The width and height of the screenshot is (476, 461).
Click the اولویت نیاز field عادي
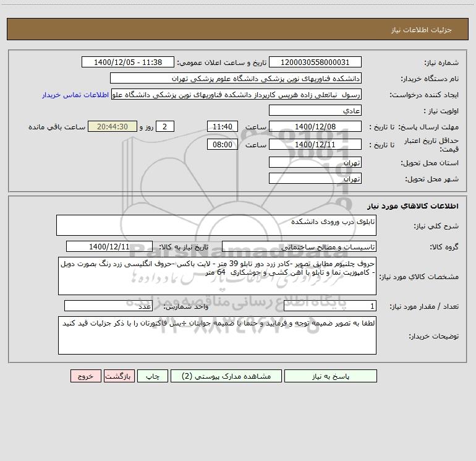315,110
